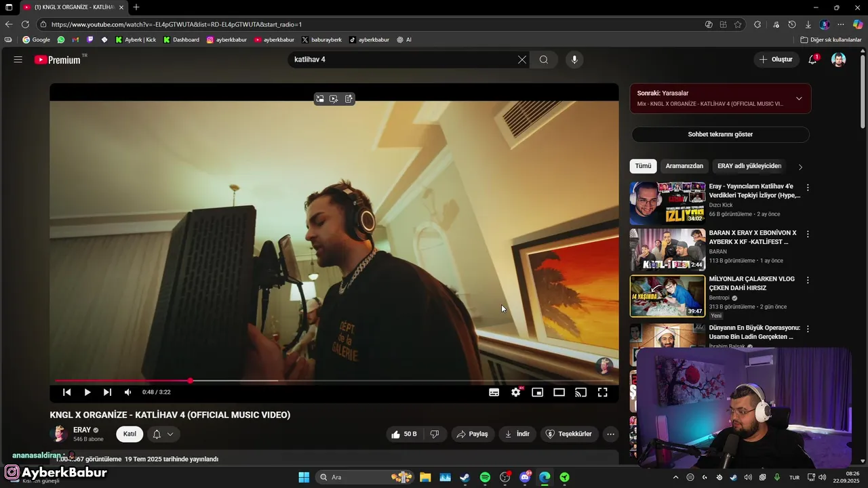This screenshot has height=488, width=868.
Task: Add page to favorites with star icon
Action: point(738,24)
